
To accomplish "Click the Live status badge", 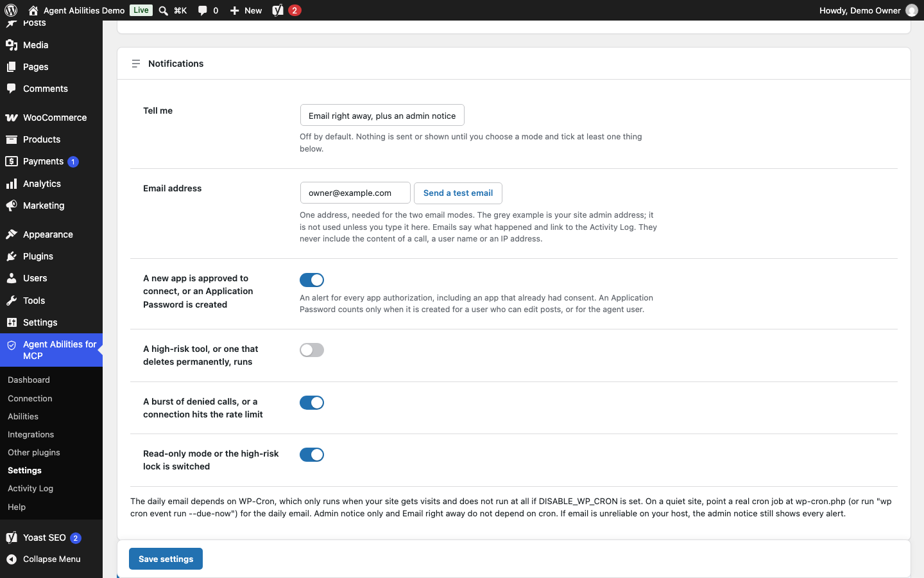I will click(141, 10).
